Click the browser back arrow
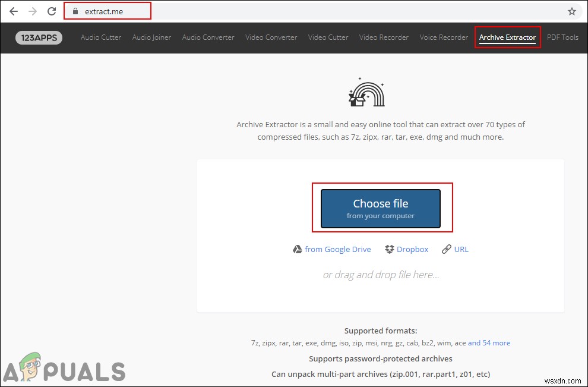This screenshot has height=387, width=588. 14,11
